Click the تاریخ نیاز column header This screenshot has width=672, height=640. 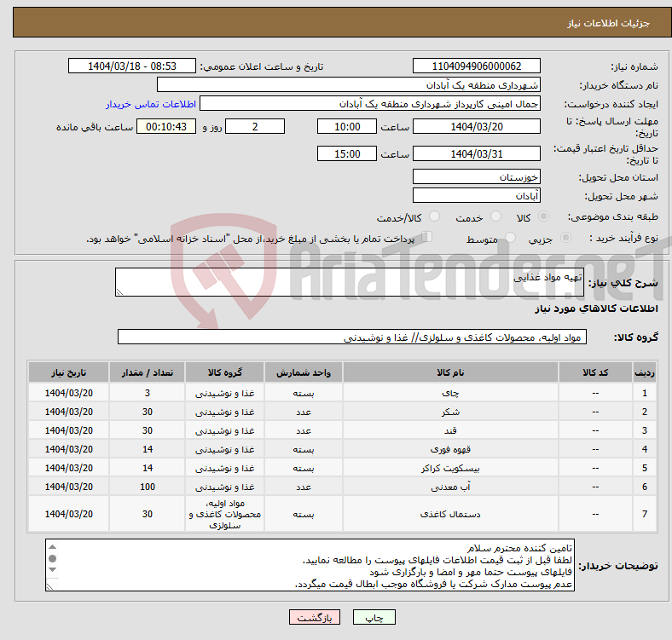point(68,372)
